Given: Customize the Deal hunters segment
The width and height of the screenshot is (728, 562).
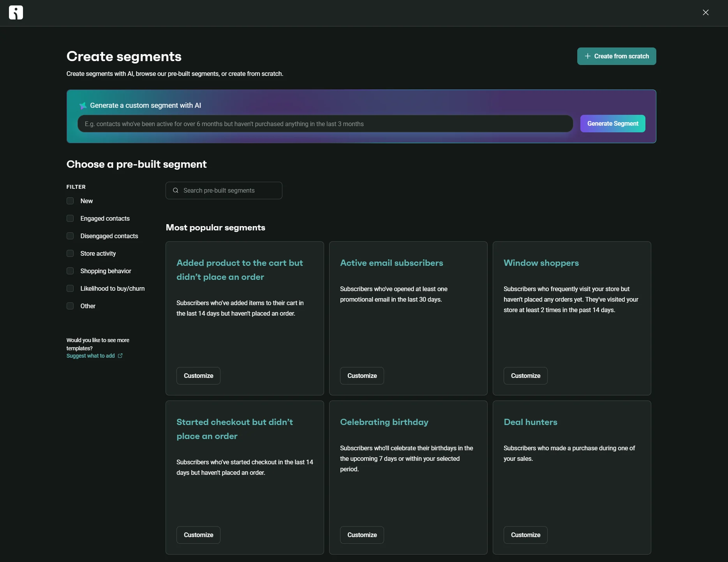Looking at the screenshot, I should coord(525,535).
